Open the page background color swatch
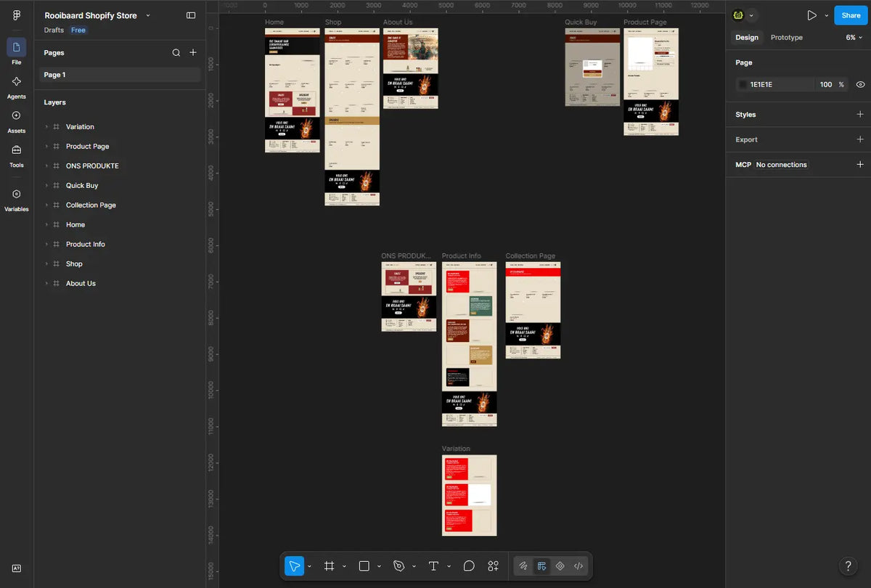Screen dimensions: 871x588 (742, 85)
